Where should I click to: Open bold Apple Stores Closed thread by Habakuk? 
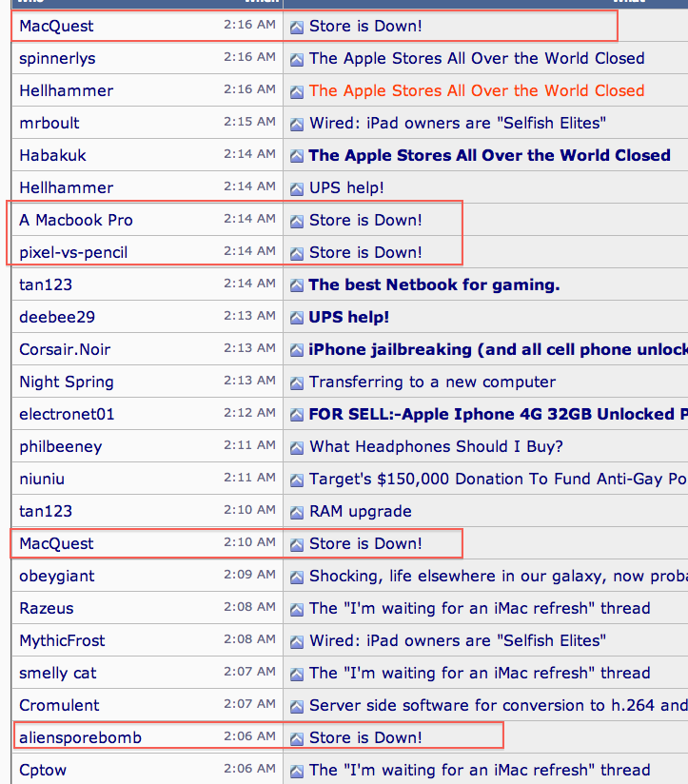489,155
